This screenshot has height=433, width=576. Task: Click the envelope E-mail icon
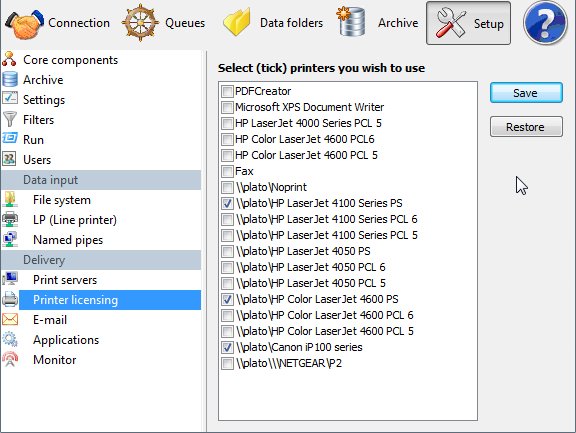coord(10,319)
